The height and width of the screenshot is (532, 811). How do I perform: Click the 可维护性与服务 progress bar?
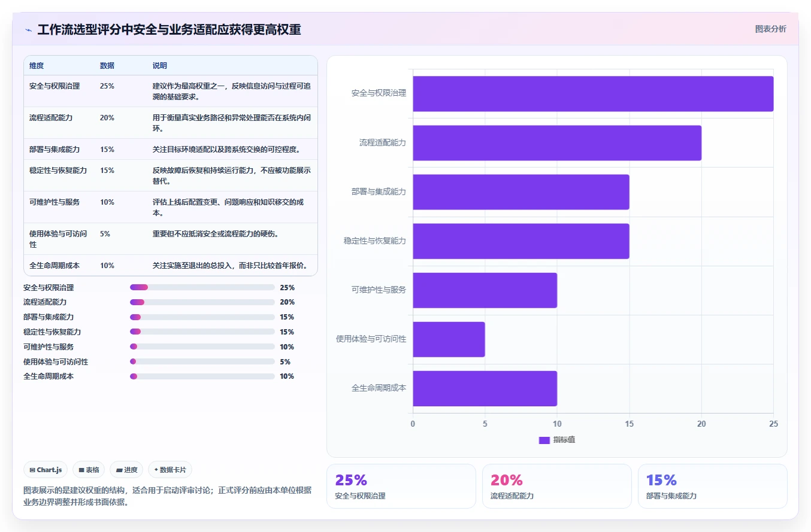point(202,346)
